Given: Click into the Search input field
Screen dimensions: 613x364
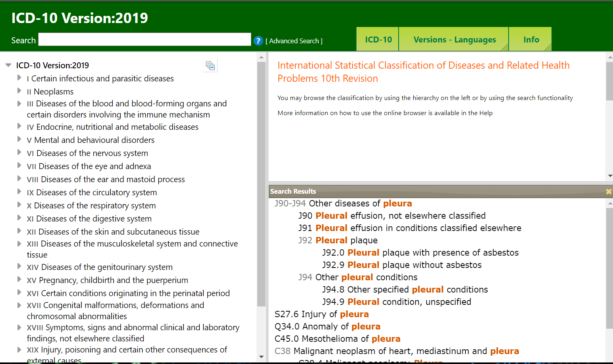Looking at the screenshot, I should tap(145, 39).
